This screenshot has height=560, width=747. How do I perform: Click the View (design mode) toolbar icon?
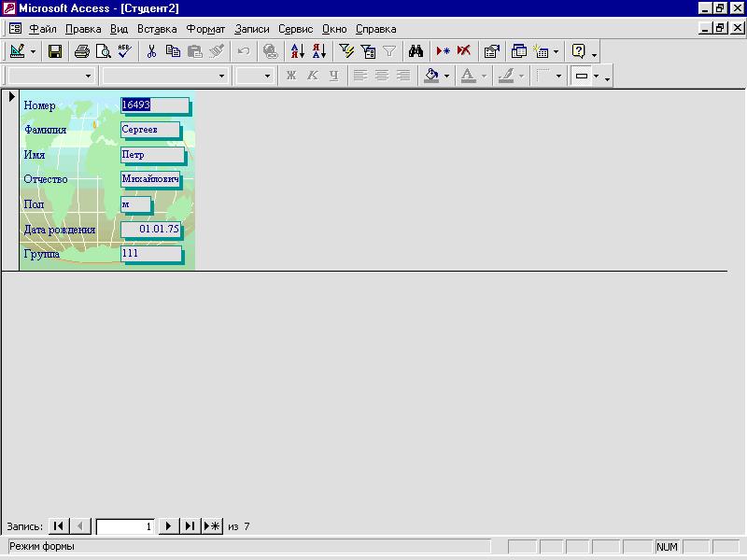point(17,51)
